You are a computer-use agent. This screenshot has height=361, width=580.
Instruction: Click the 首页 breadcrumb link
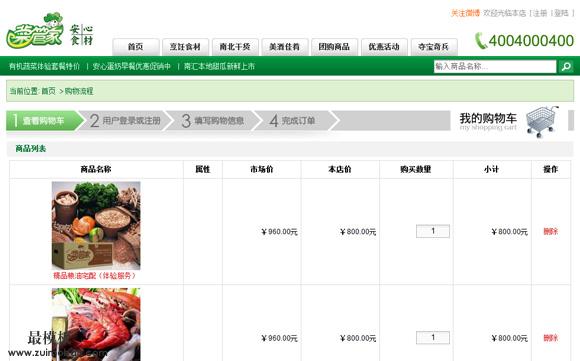click(48, 91)
